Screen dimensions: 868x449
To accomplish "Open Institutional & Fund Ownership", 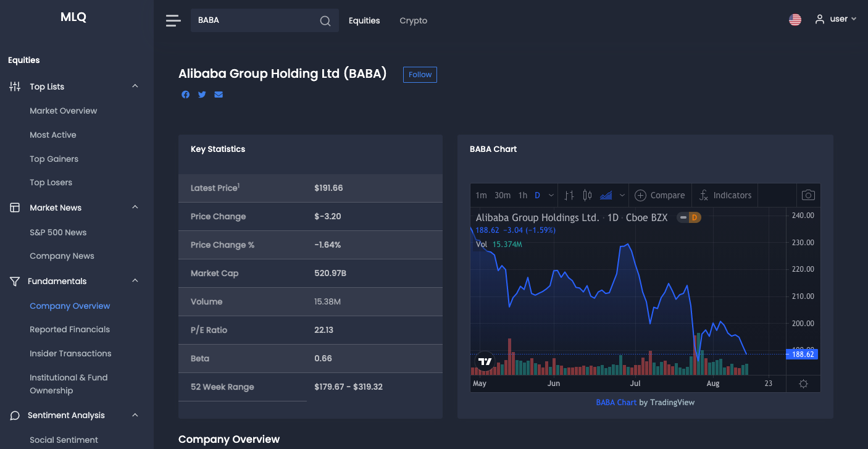I will 69,384.
